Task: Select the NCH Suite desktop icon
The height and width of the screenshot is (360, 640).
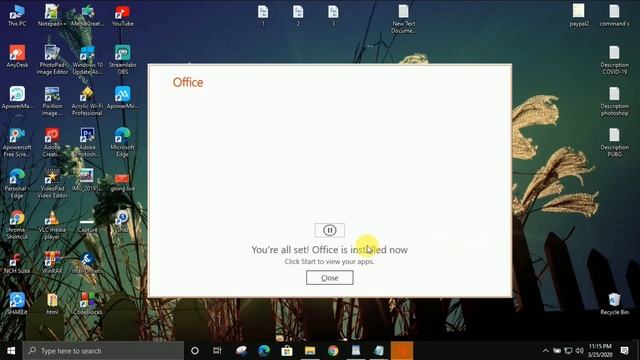Action: coord(17,263)
